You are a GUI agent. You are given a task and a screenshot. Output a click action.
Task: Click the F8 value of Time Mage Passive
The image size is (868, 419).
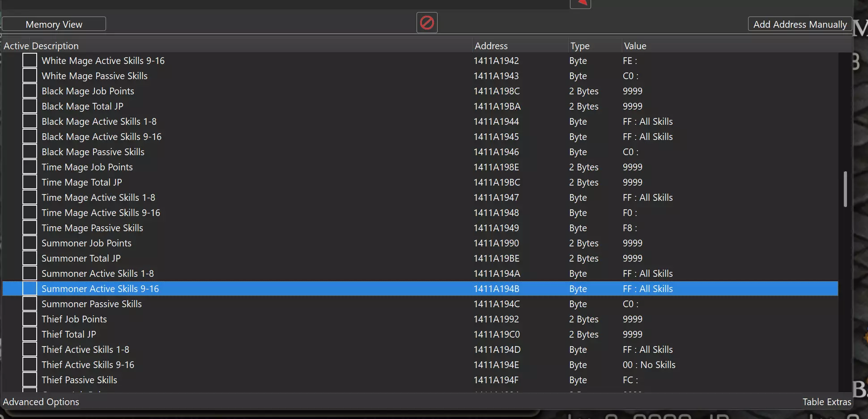630,228
